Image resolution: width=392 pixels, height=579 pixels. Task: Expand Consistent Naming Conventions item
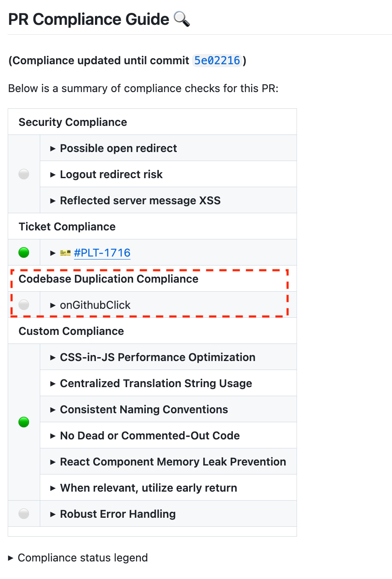point(143,410)
